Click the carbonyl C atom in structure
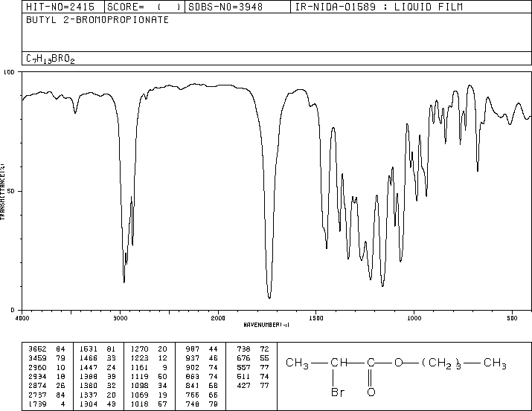 click(371, 363)
